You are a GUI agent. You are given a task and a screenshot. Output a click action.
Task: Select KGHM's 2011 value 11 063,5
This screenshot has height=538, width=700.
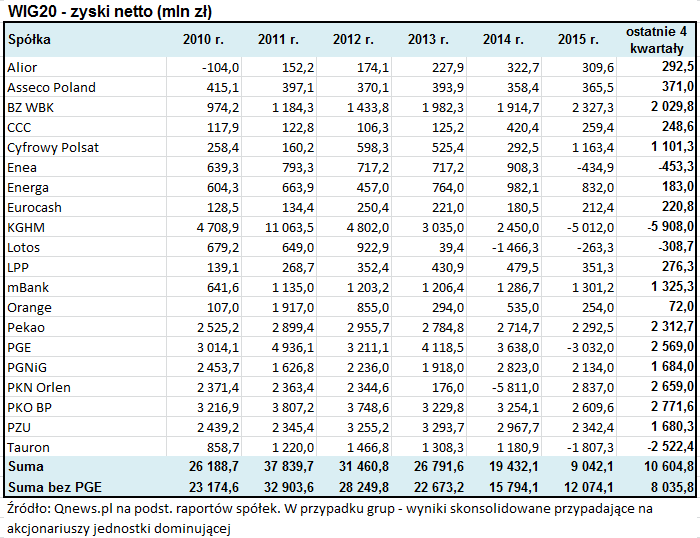click(285, 227)
